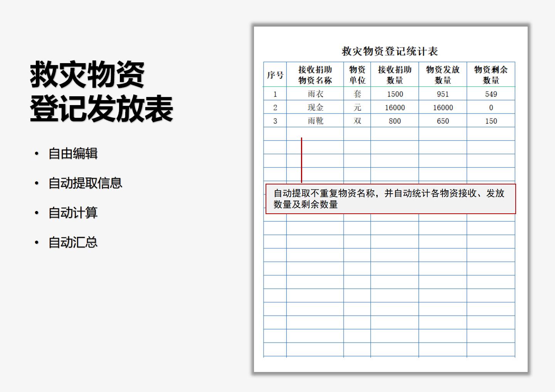Select the 物资发放数量 column header

point(442,75)
